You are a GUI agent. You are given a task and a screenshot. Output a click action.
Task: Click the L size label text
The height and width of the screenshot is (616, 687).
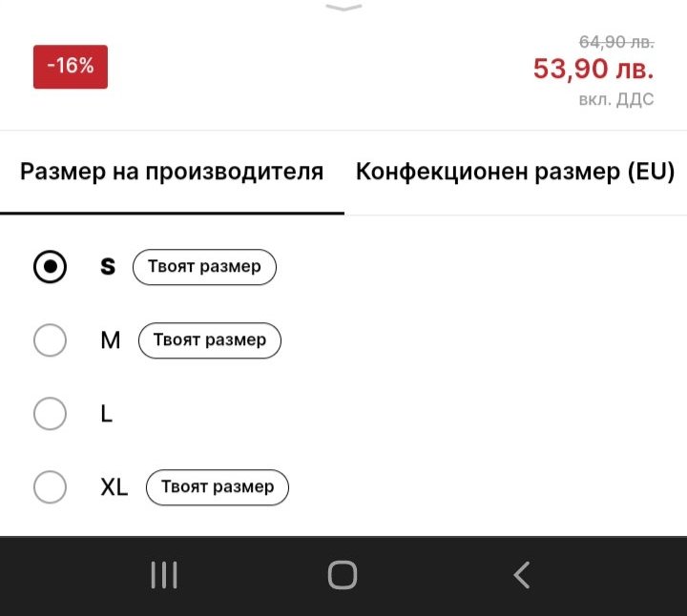(107, 414)
